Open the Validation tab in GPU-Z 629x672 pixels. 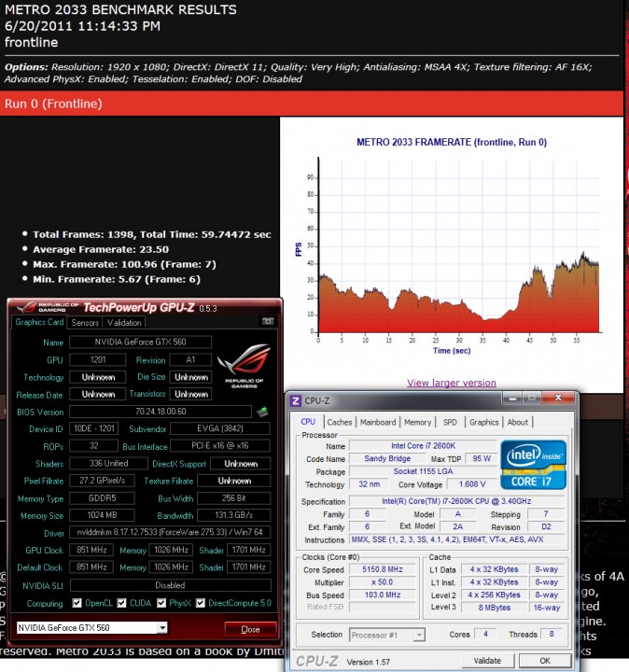click(124, 323)
